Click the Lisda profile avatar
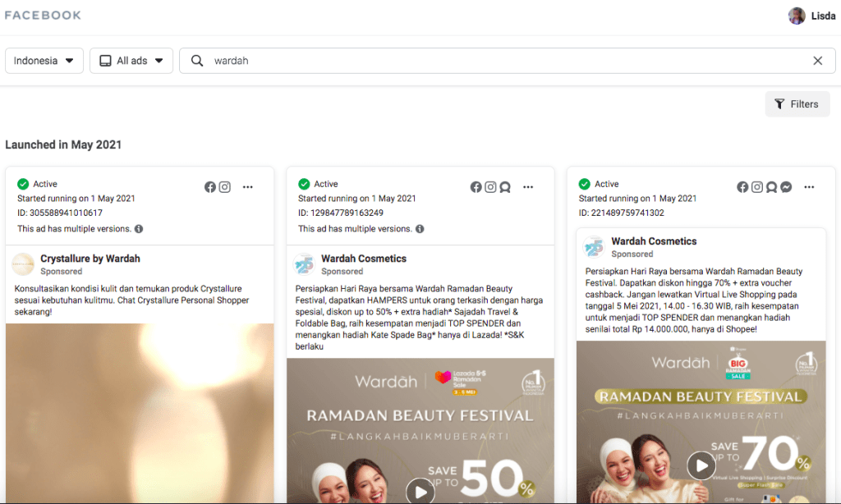 797,16
